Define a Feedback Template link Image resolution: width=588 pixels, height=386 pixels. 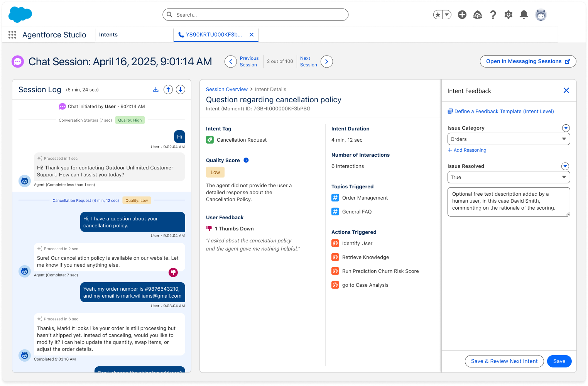[501, 111]
